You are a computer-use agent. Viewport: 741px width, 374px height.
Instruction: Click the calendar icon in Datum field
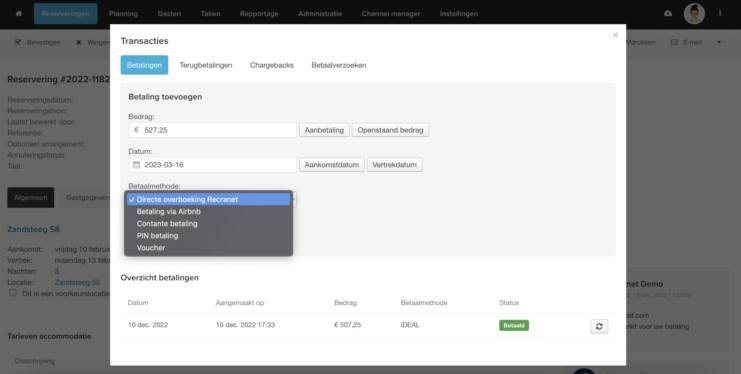(136, 165)
